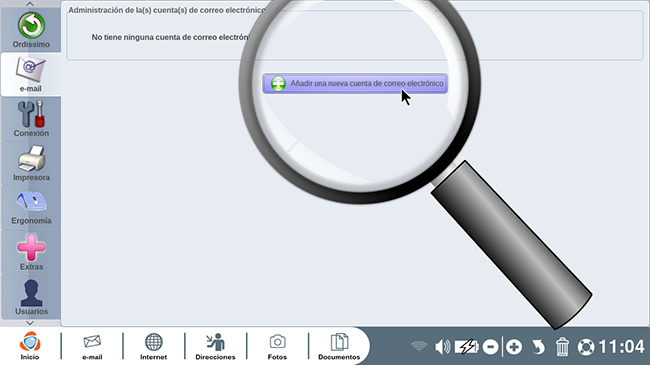This screenshot has width=650, height=365.
Task: Open the Usuarios settings section
Action: coord(31,297)
